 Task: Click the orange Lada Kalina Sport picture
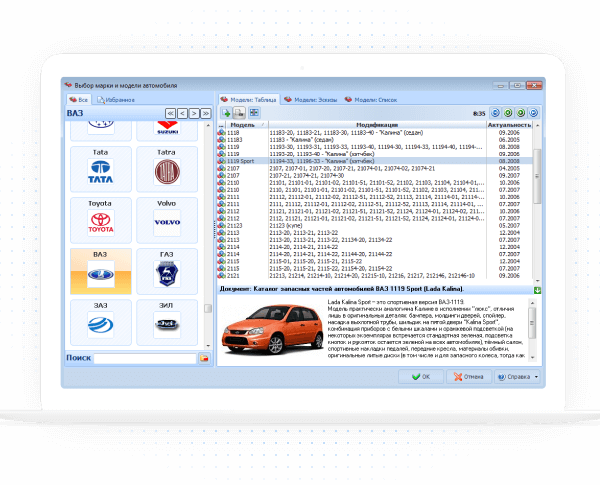click(272, 329)
